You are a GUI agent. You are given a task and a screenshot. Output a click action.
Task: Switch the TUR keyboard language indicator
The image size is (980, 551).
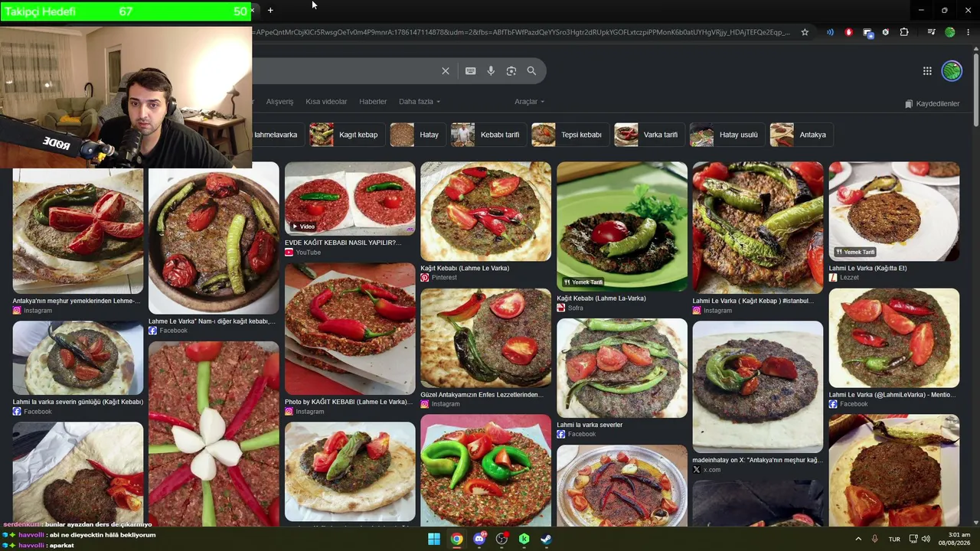pos(894,540)
